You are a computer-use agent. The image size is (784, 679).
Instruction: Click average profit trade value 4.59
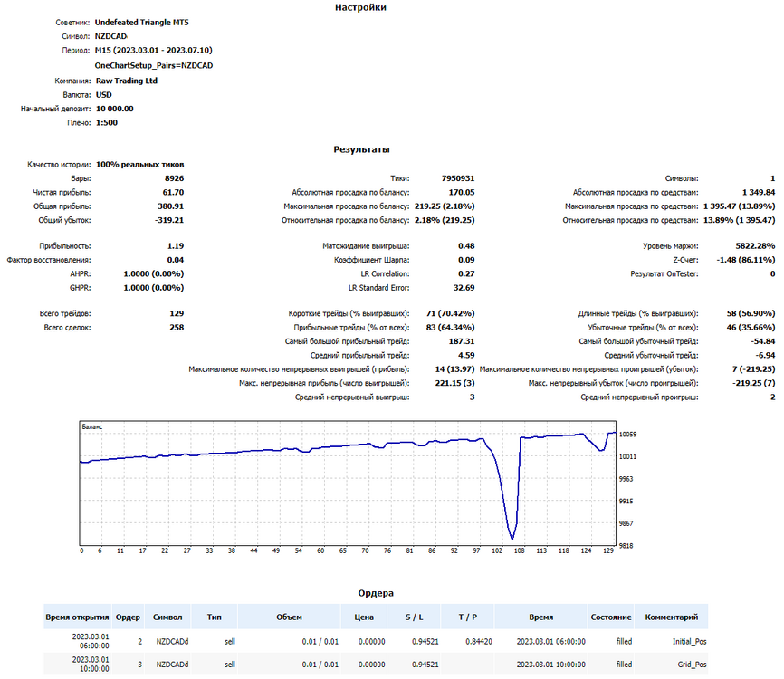[x=466, y=356]
